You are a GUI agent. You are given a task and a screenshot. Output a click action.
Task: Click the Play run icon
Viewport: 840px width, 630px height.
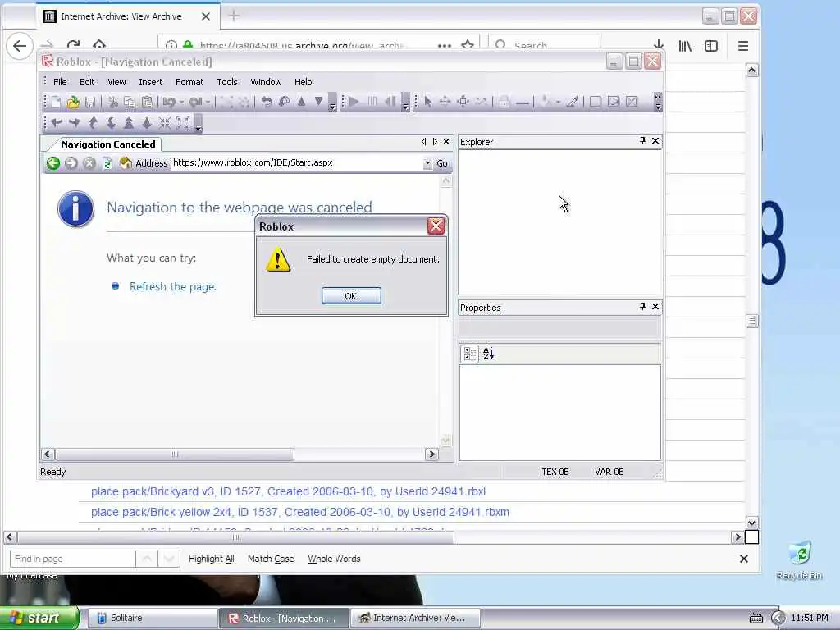click(x=353, y=101)
